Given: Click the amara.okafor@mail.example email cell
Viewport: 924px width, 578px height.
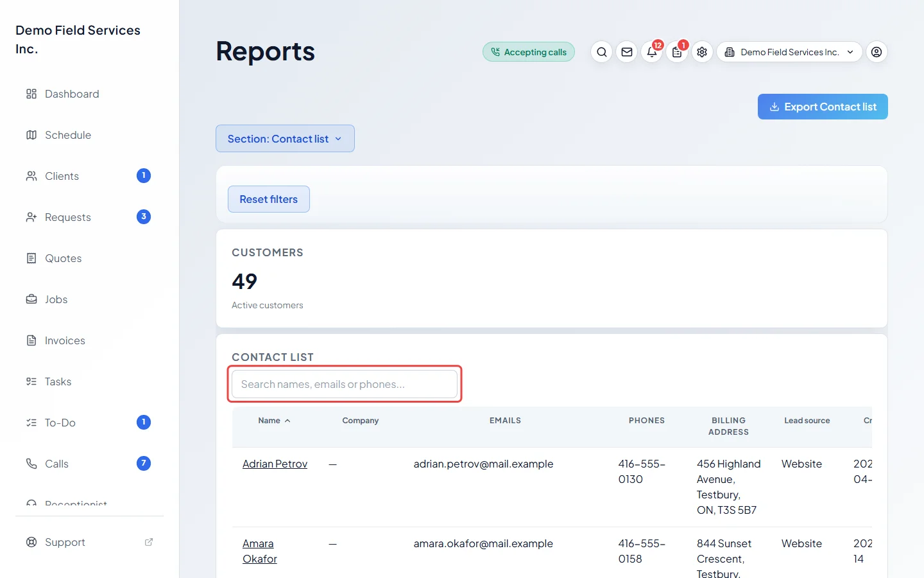Looking at the screenshot, I should (483, 543).
